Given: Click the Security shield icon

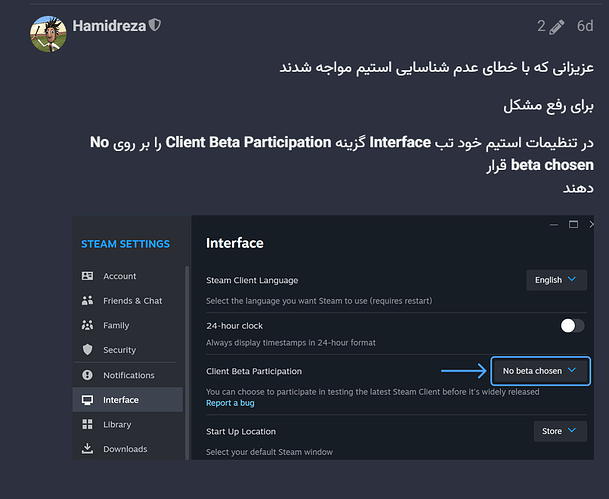Looking at the screenshot, I should [87, 349].
